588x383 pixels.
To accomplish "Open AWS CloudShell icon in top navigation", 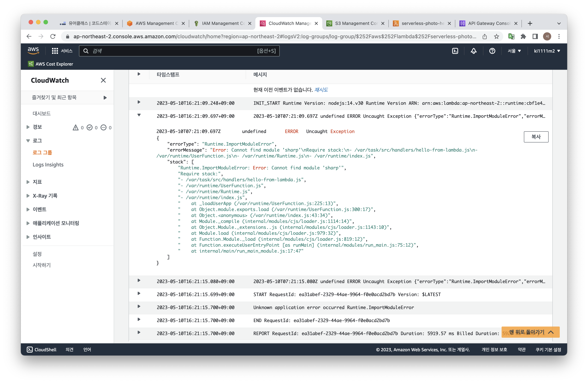I will point(455,51).
